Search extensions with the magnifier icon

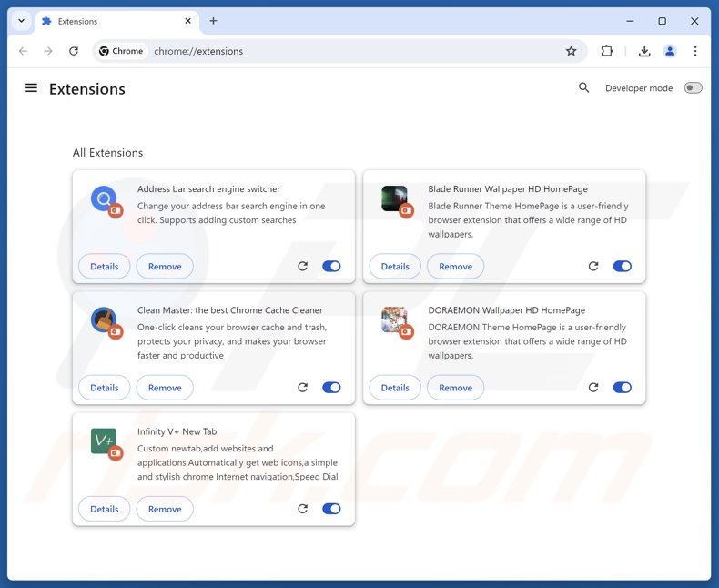point(583,87)
